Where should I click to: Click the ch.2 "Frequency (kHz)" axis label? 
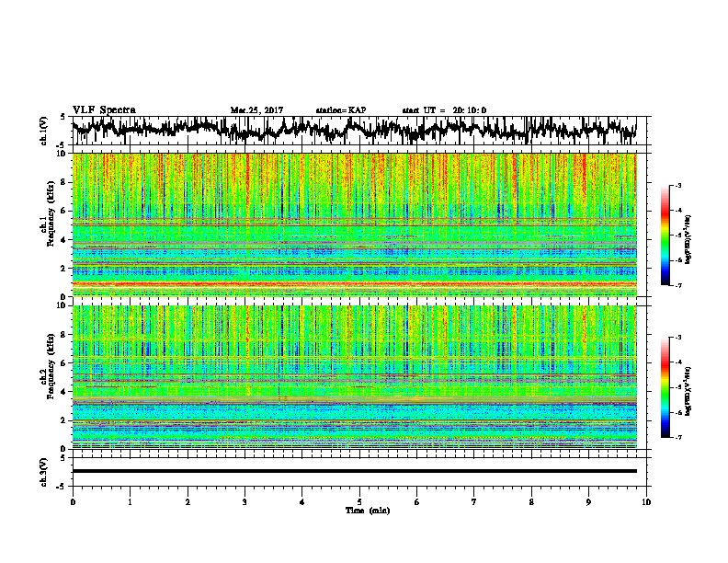coord(51,366)
